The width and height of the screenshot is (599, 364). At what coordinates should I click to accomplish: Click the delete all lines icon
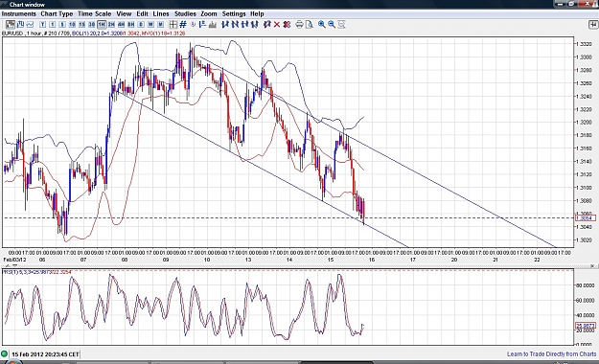click(x=287, y=25)
